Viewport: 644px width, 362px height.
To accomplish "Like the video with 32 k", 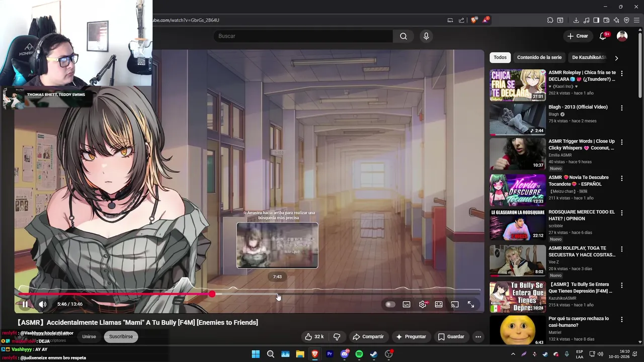I will pyautogui.click(x=314, y=337).
